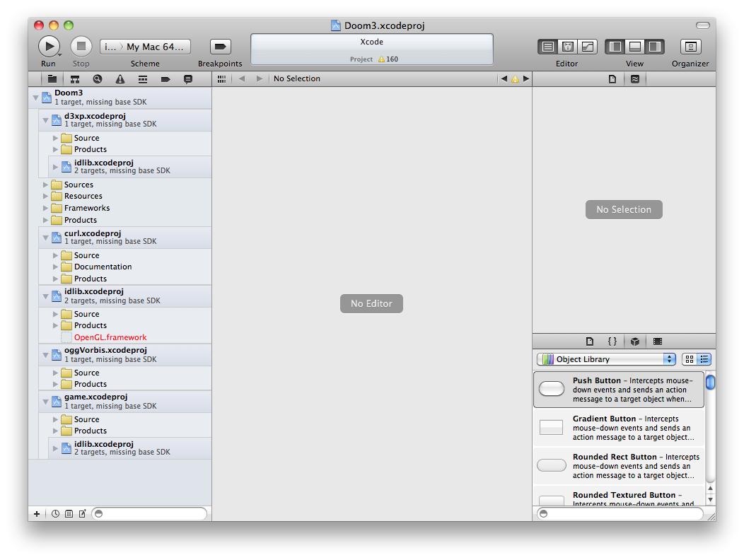The height and width of the screenshot is (560, 744).
Task: Show the Debug area view button
Action: pos(635,47)
